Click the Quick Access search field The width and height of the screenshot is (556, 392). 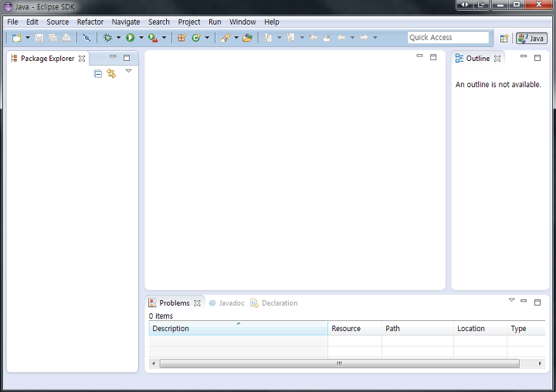(x=448, y=38)
